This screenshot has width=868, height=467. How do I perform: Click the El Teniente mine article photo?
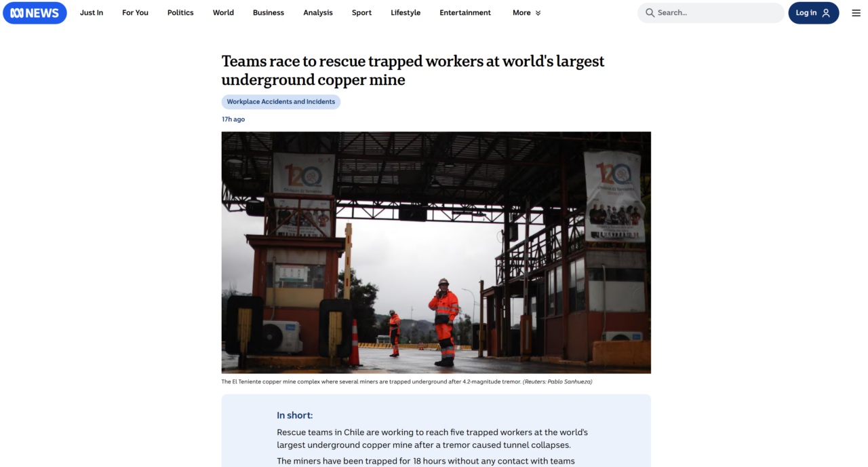(436, 253)
